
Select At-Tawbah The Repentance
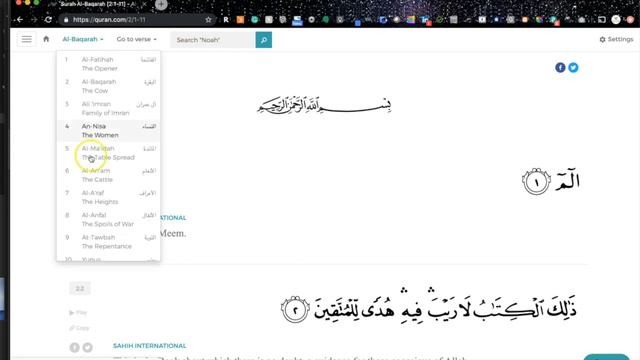coord(108,242)
